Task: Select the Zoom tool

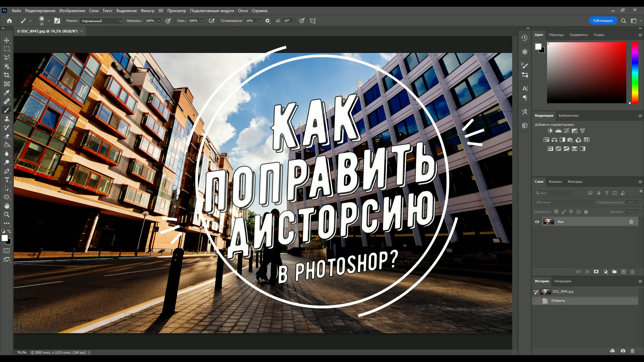Action: 7,215
